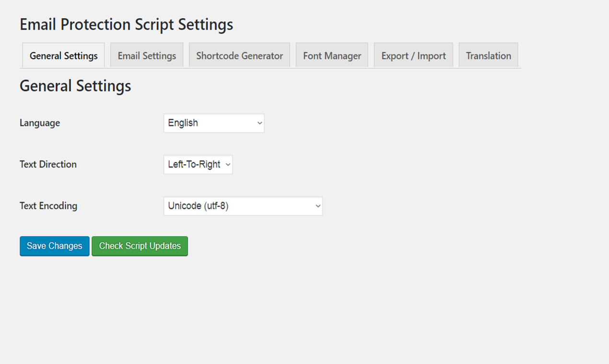Image resolution: width=609 pixels, height=364 pixels.
Task: Select the General Settings tab
Action: coord(63,55)
